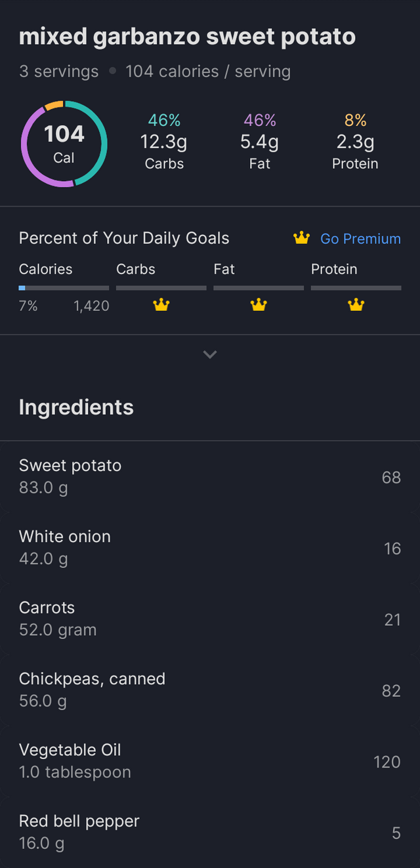Open the Sweet potato ingredient
This screenshot has width=420, height=868.
(x=210, y=477)
